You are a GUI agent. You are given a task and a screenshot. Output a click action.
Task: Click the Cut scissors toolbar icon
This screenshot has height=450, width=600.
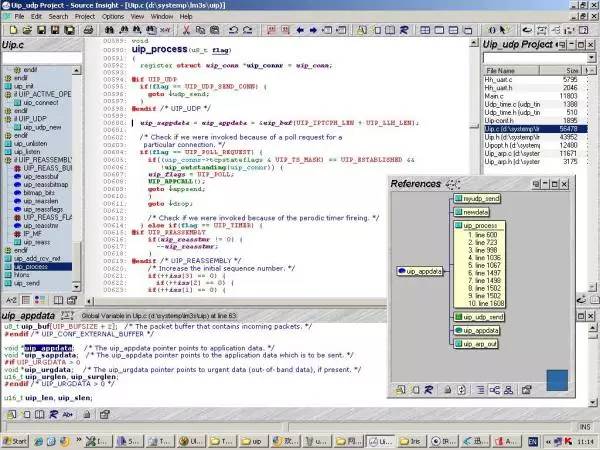186,30
